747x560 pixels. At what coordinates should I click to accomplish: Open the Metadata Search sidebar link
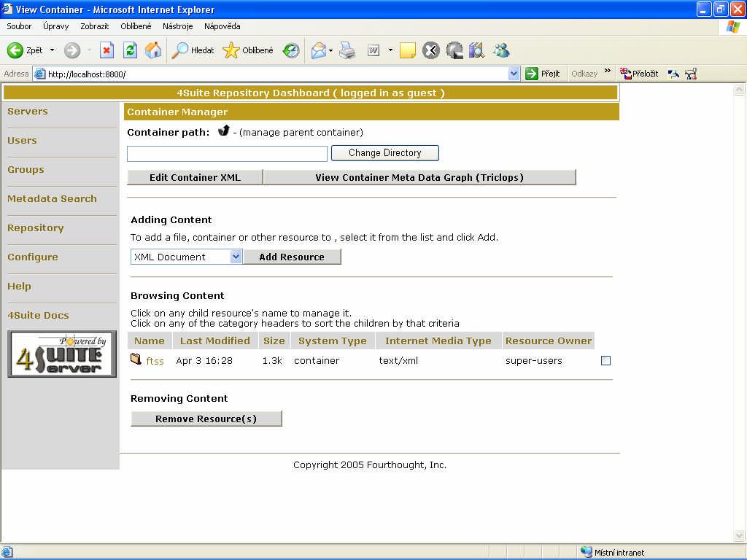(52, 198)
